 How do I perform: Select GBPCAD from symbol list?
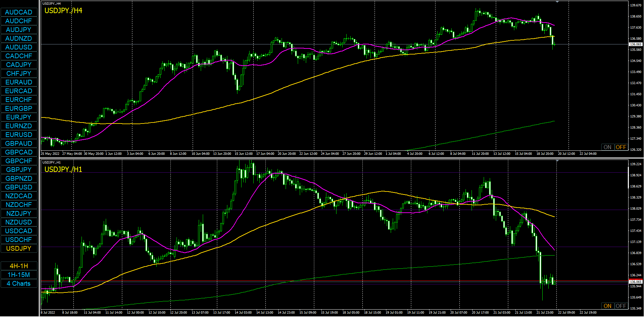[x=19, y=152]
